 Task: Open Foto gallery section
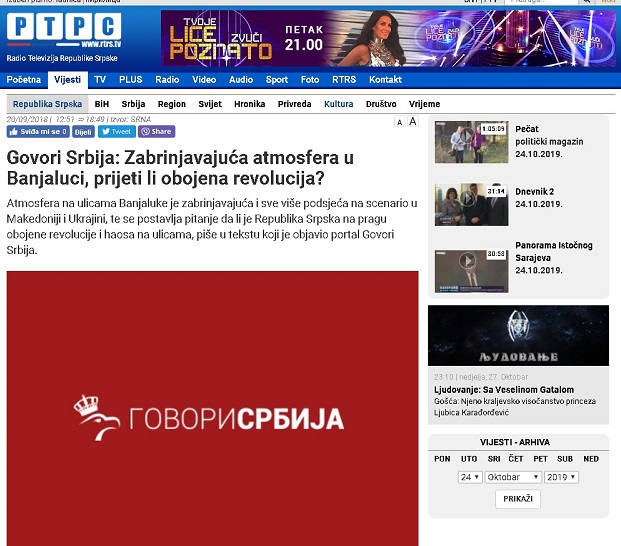click(310, 80)
